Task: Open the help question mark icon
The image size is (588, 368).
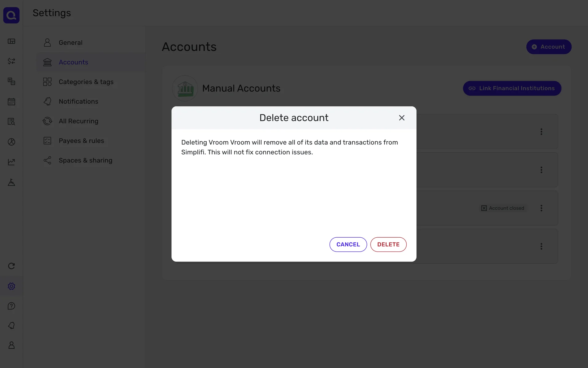Action: pyautogui.click(x=11, y=306)
